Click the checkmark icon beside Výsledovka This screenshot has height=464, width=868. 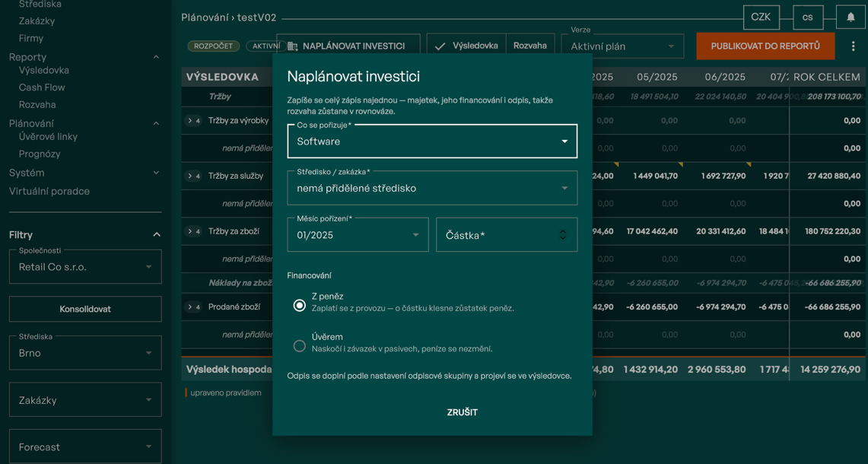[x=440, y=46]
